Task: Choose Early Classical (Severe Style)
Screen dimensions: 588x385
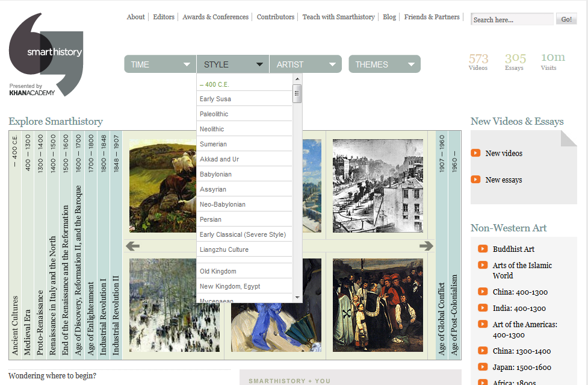Action: point(244,234)
